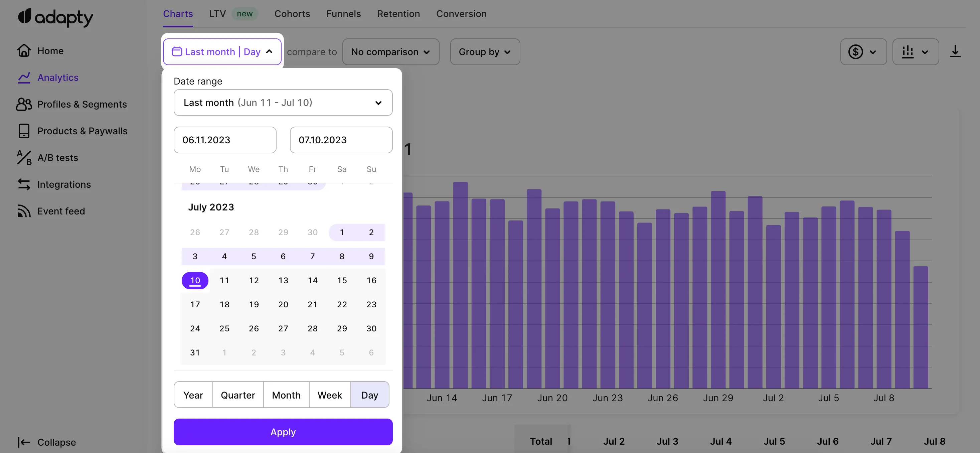Switch to the Retention tab
980x453 pixels.
point(398,14)
